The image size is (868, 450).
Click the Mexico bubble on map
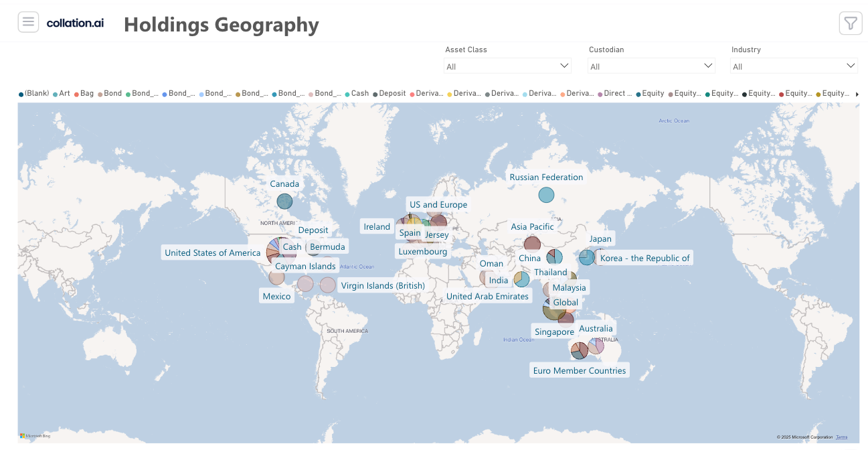[276, 277]
